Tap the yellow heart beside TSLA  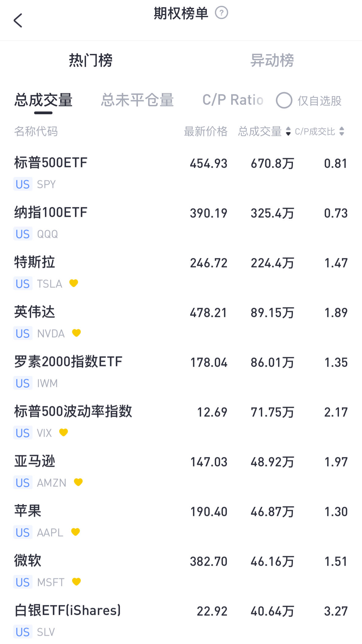point(74,283)
